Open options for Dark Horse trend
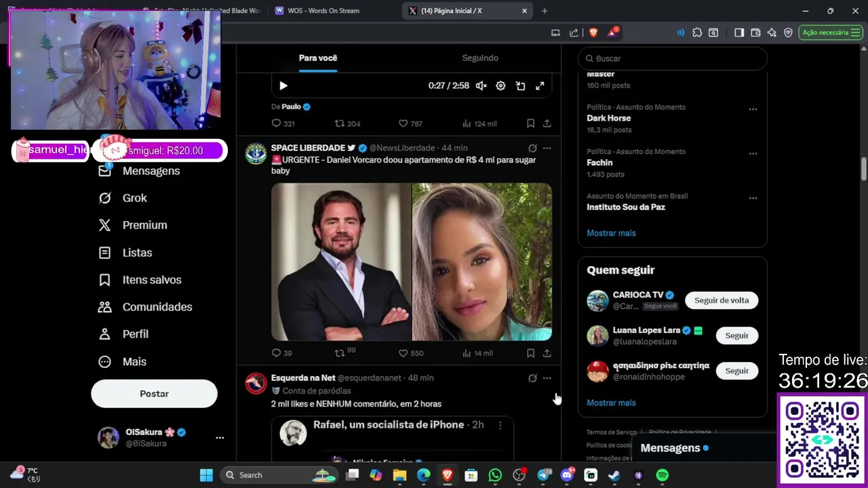Viewport: 868px width, 488px height. [753, 109]
